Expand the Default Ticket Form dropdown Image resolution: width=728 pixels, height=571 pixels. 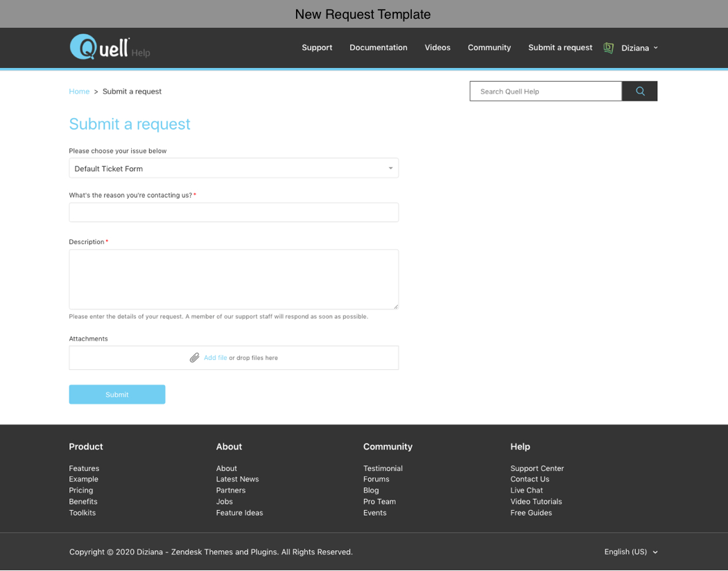tap(234, 169)
